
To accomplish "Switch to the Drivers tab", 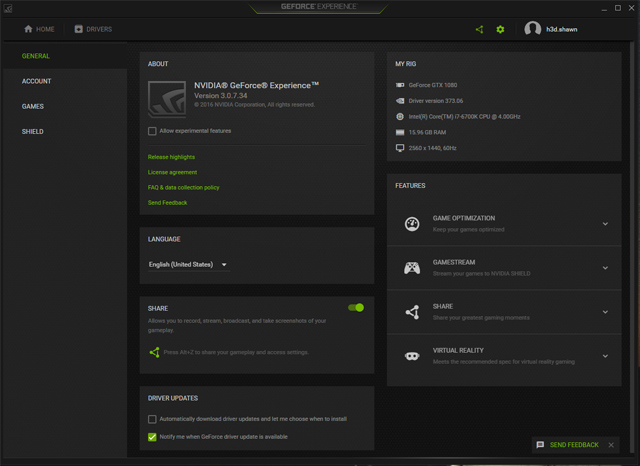I will (x=93, y=29).
